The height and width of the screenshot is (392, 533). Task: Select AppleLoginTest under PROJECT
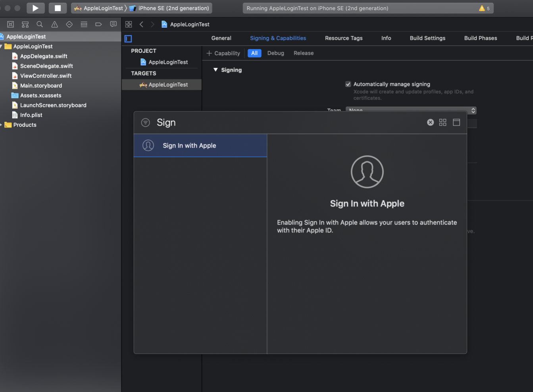[x=164, y=62]
